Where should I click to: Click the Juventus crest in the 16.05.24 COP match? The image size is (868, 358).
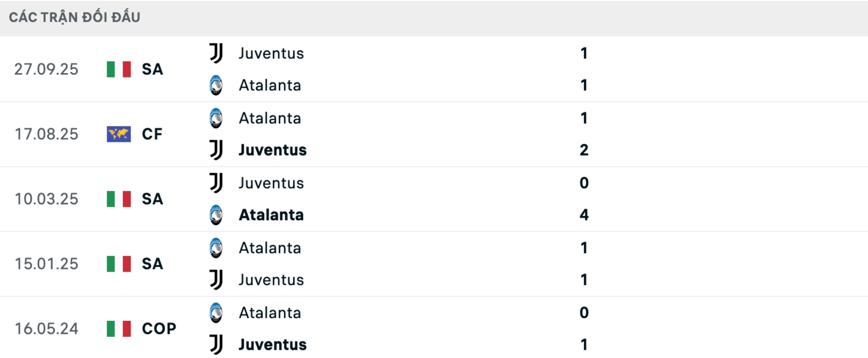point(216,344)
